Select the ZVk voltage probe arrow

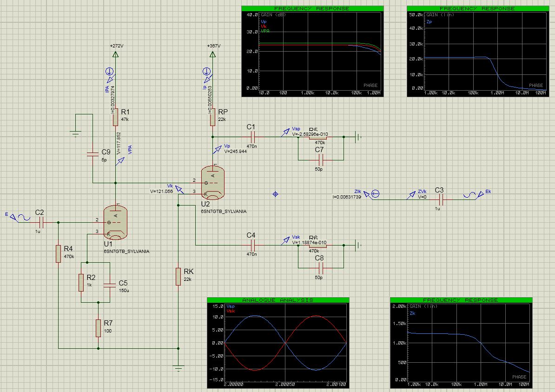(x=411, y=195)
